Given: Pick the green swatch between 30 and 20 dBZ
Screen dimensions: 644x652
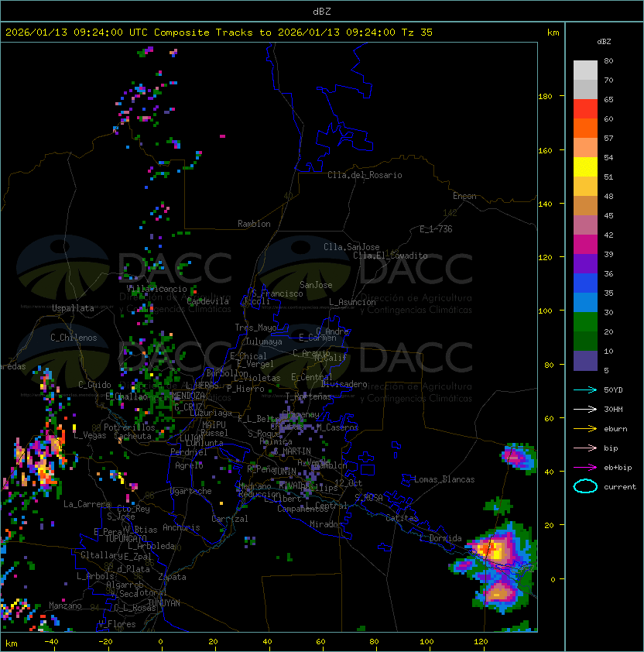Looking at the screenshot, I should (585, 322).
